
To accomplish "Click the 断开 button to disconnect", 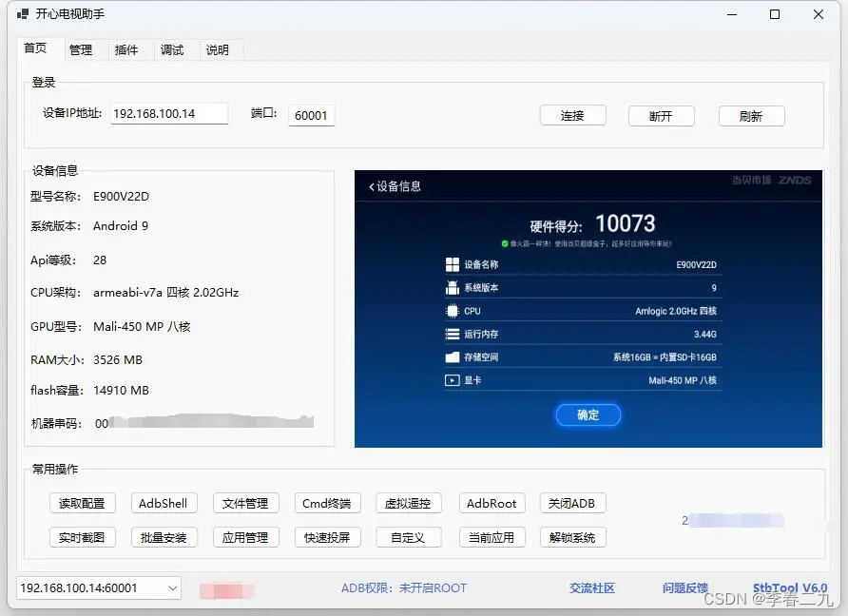I will pyautogui.click(x=662, y=115).
